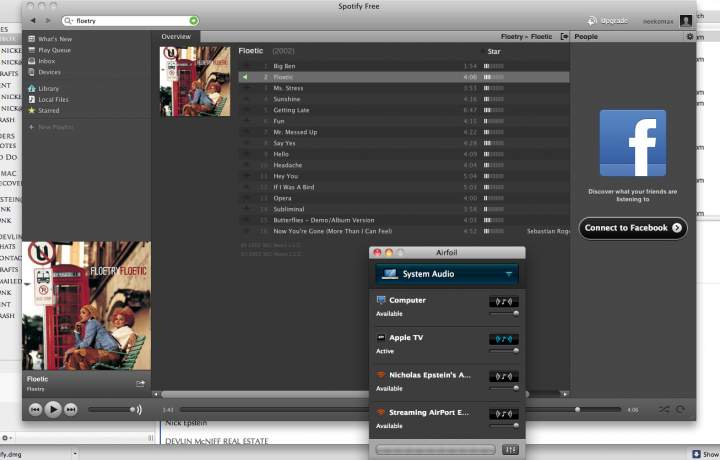The image size is (720, 460).
Task: Select the track Mr. Messed Up
Action: [x=404, y=132]
